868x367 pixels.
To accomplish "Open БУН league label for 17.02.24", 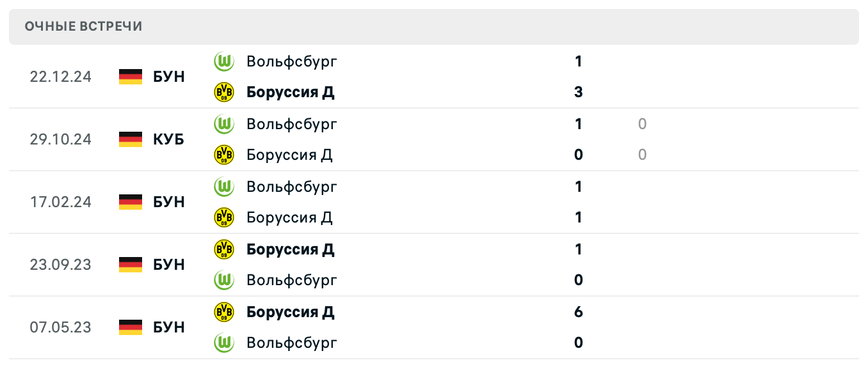I will pos(169,202).
